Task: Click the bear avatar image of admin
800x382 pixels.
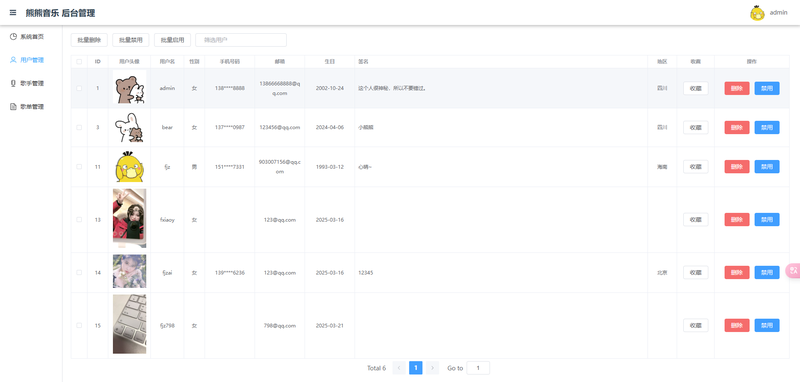Action: point(130,88)
